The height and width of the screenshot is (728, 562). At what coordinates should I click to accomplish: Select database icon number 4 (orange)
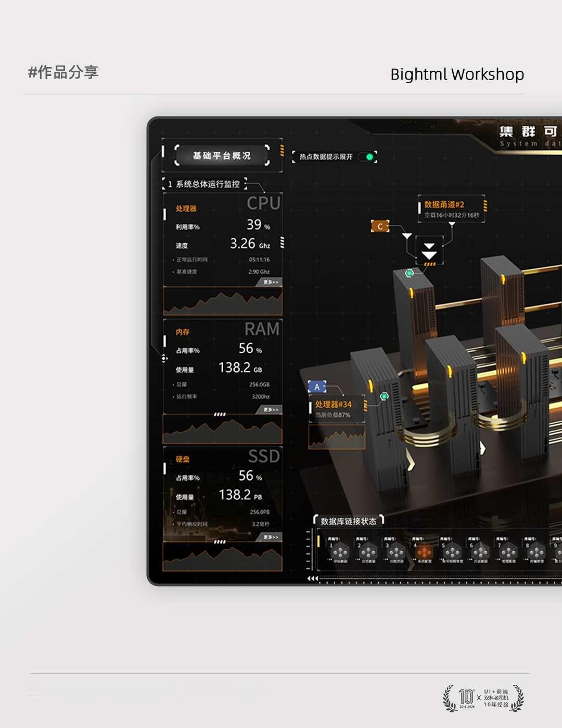click(424, 551)
